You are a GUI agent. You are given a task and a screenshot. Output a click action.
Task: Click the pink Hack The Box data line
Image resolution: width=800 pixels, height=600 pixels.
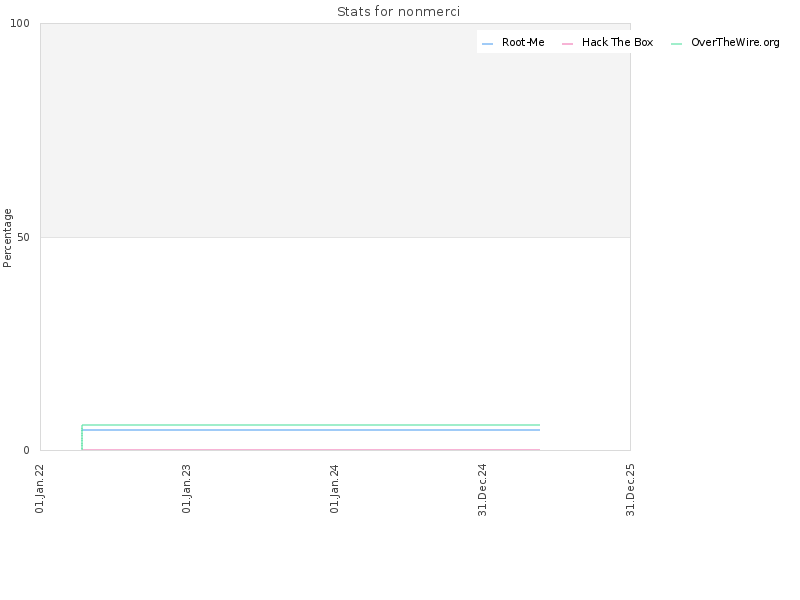pos(311,450)
